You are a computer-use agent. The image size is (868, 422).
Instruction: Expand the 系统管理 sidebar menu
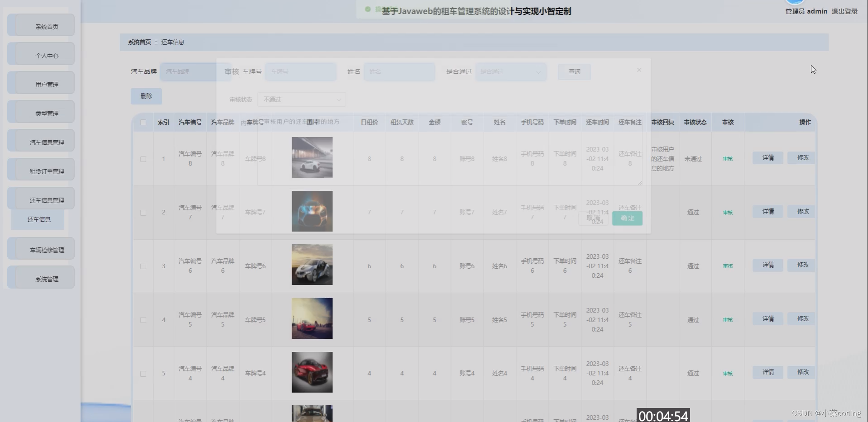pyautogui.click(x=41, y=278)
